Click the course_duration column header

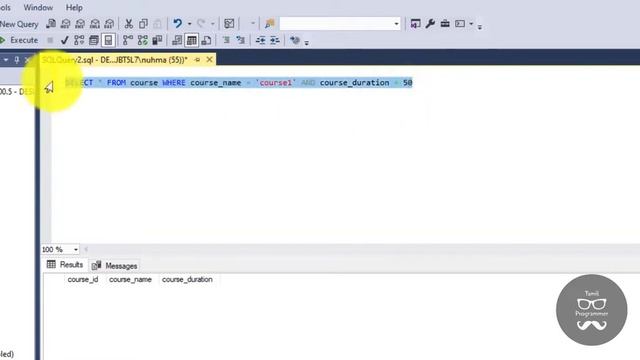click(x=187, y=280)
